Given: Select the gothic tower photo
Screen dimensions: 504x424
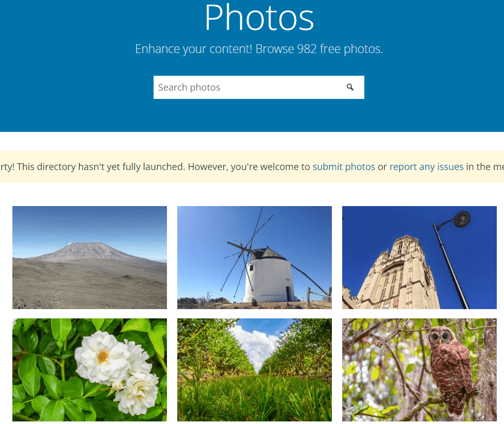Looking at the screenshot, I should pos(419,257).
